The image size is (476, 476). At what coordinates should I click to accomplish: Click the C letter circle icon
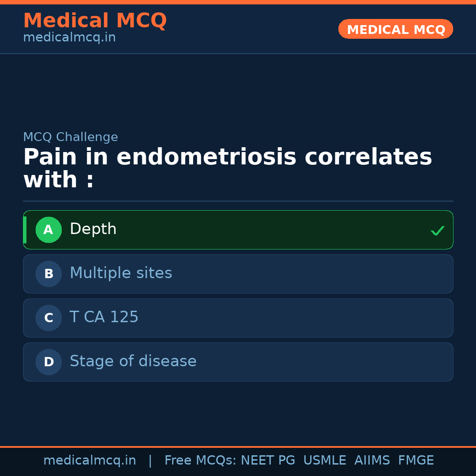coord(48,318)
